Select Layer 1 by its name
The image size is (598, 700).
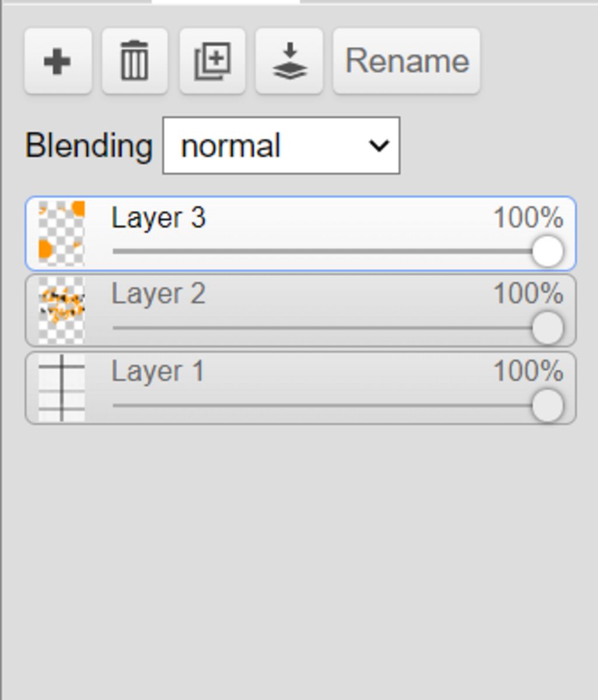tap(158, 371)
